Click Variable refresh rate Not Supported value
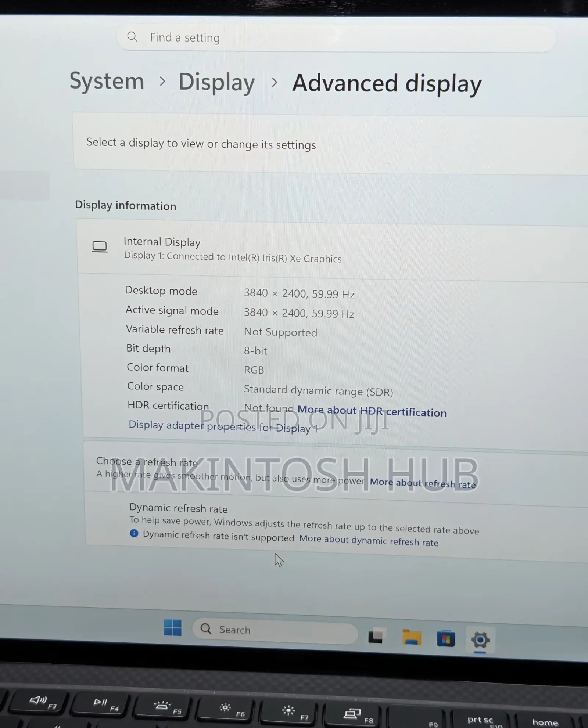This screenshot has height=728, width=588. point(280,332)
